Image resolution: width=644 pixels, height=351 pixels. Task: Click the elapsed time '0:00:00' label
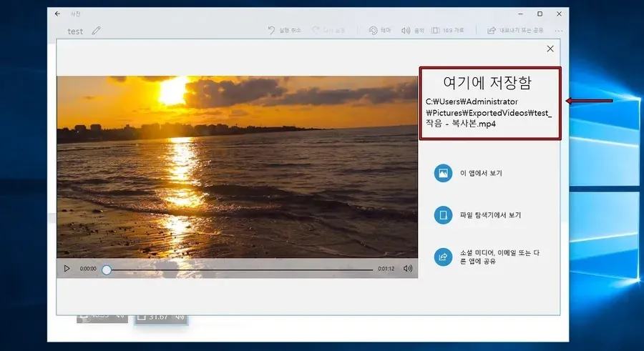tap(88, 269)
